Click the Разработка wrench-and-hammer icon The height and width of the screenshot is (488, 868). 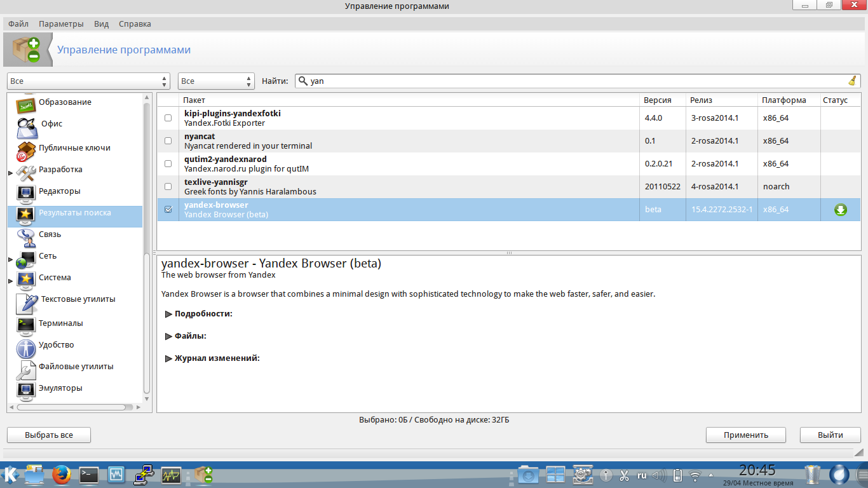point(26,172)
